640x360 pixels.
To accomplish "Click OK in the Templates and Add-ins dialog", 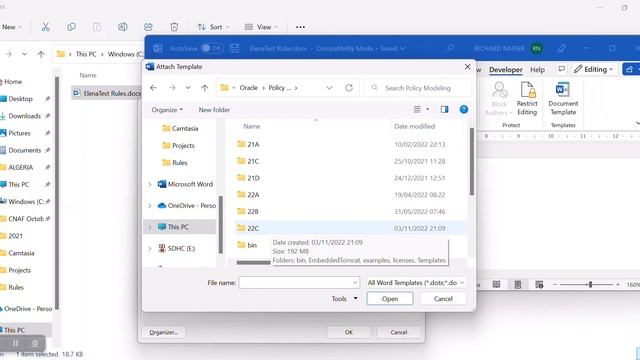I will tap(349, 332).
